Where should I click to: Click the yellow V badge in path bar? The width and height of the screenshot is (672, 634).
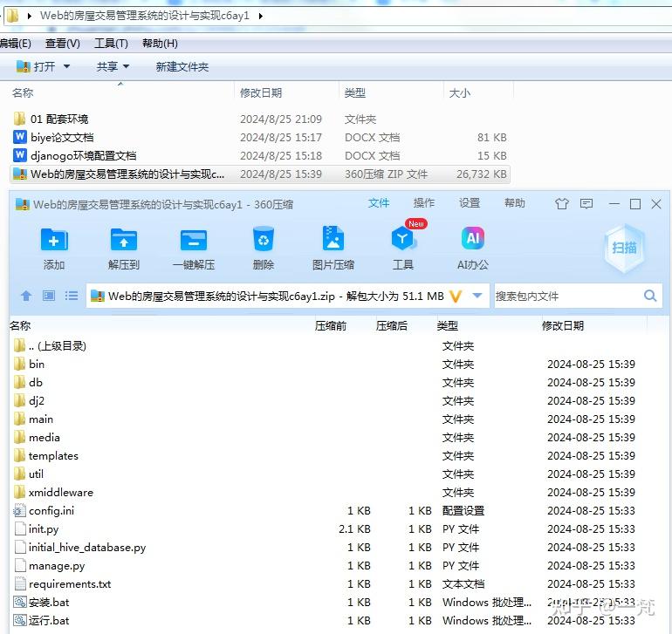click(456, 296)
